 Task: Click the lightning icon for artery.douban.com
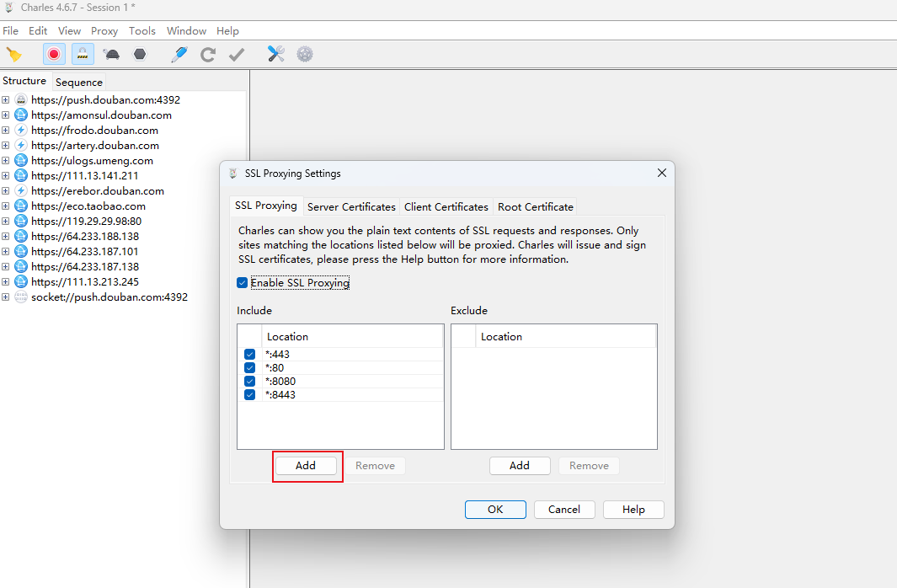(21, 145)
